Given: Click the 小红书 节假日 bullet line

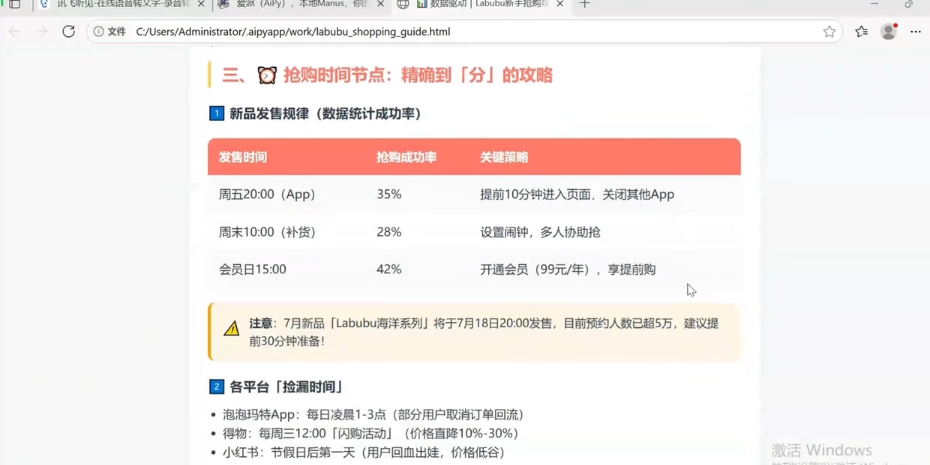Looking at the screenshot, I should click(364, 453).
